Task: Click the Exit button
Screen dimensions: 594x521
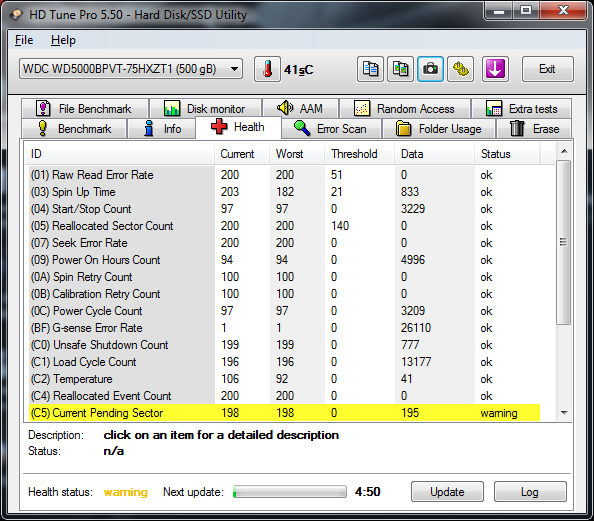Action: (x=547, y=69)
